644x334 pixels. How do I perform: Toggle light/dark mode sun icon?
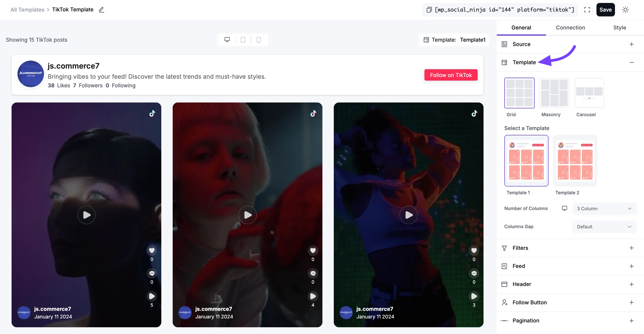click(625, 10)
